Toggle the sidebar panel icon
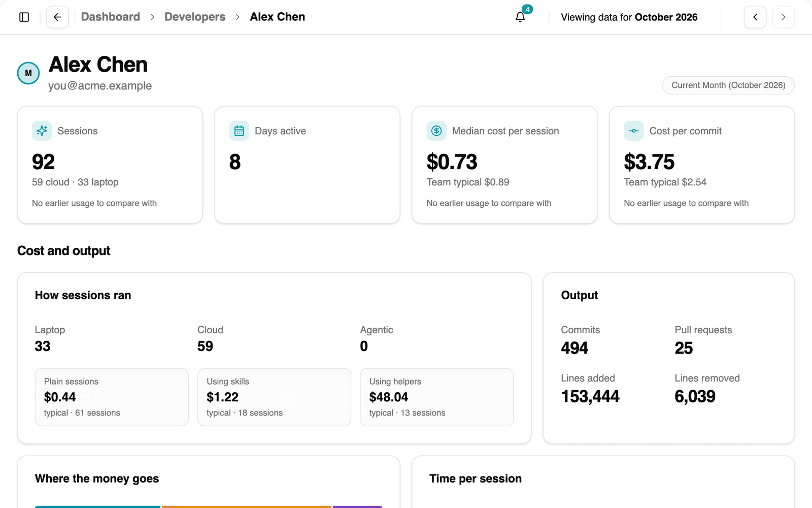This screenshot has width=812, height=508. [24, 17]
